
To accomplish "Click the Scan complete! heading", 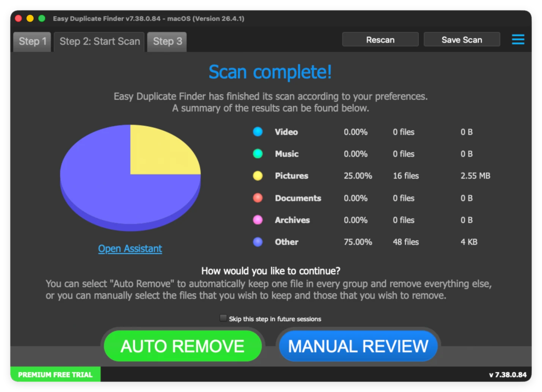I will pyautogui.click(x=270, y=72).
